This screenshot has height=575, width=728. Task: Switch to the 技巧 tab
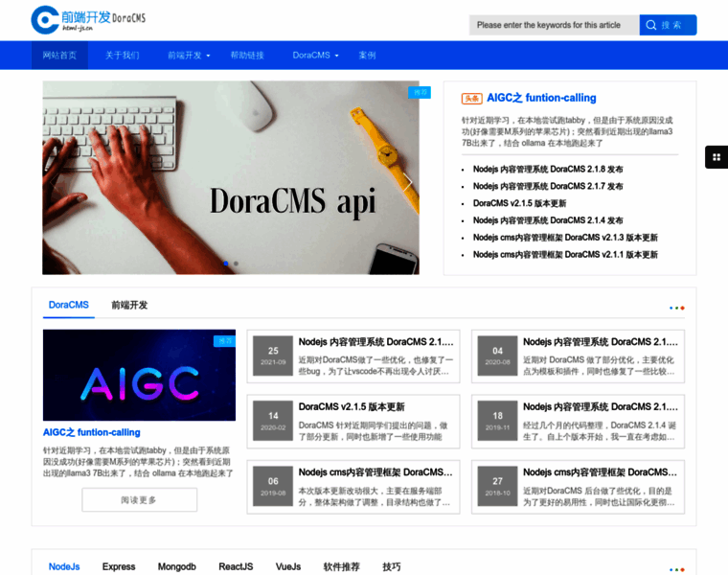[x=392, y=566]
